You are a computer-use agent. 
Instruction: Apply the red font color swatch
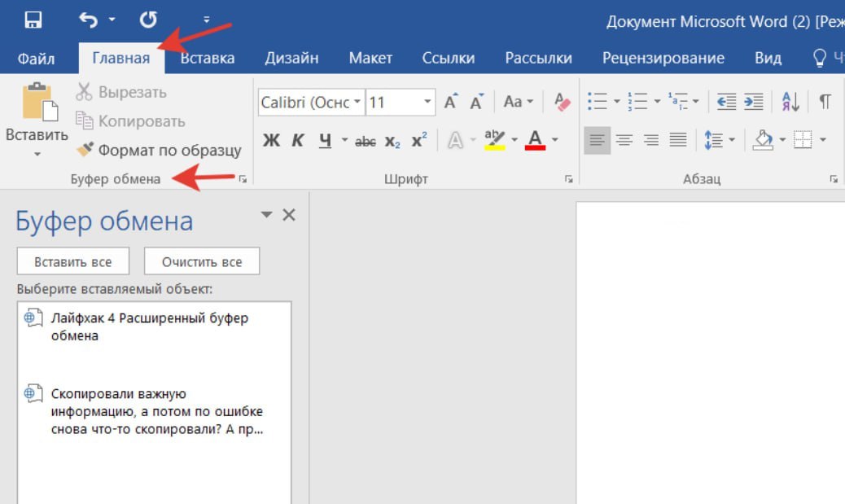[535, 141]
